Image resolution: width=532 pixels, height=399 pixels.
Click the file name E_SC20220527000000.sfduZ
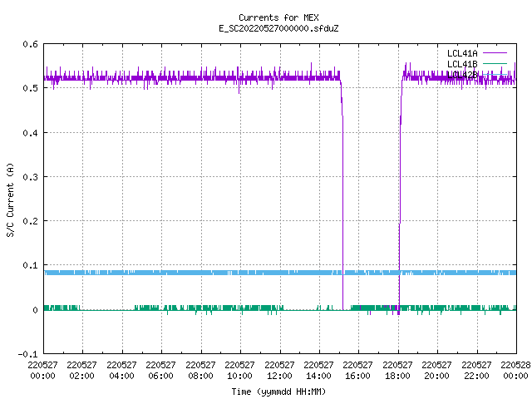click(278, 28)
